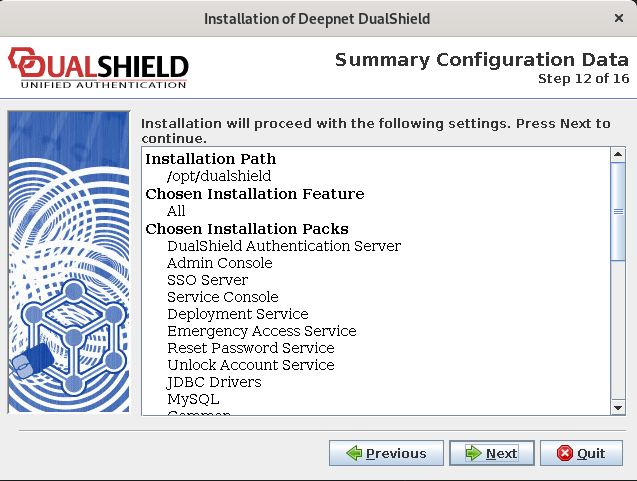Click the SSO Server pack line
Viewport: 637px width, 481px height.
point(210,280)
